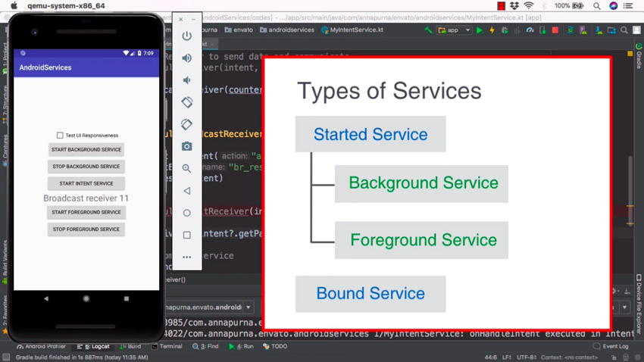Select androidservices folder breadcrumb
This screenshot has width=644, height=362.
[287, 30]
